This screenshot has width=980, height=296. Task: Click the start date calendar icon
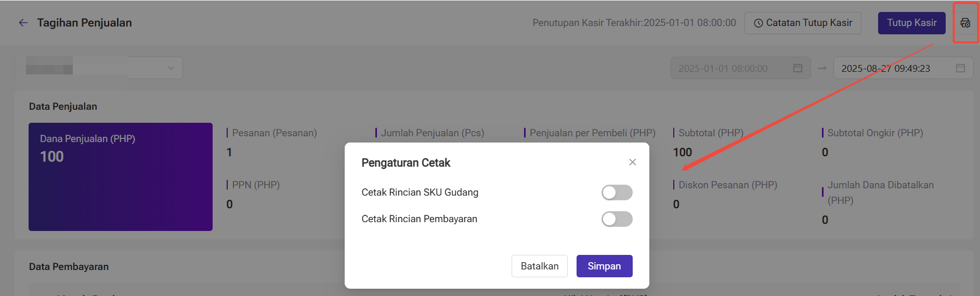coord(798,68)
